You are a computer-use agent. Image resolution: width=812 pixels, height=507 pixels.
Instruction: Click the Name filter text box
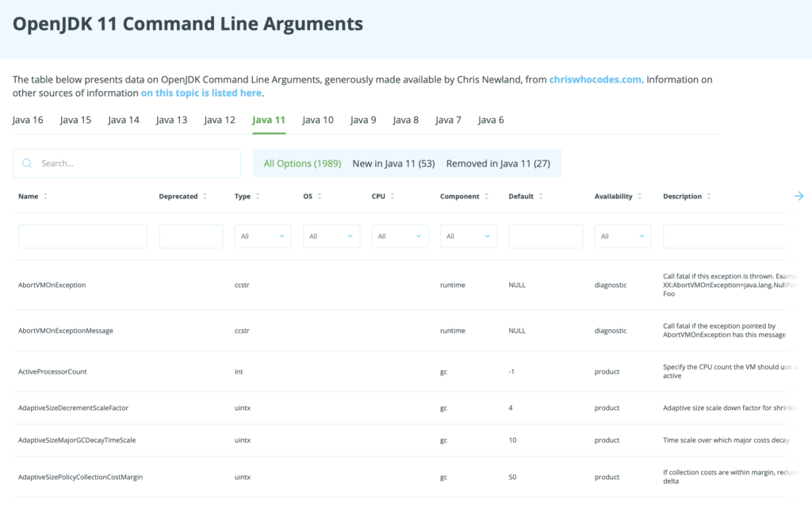click(x=82, y=236)
